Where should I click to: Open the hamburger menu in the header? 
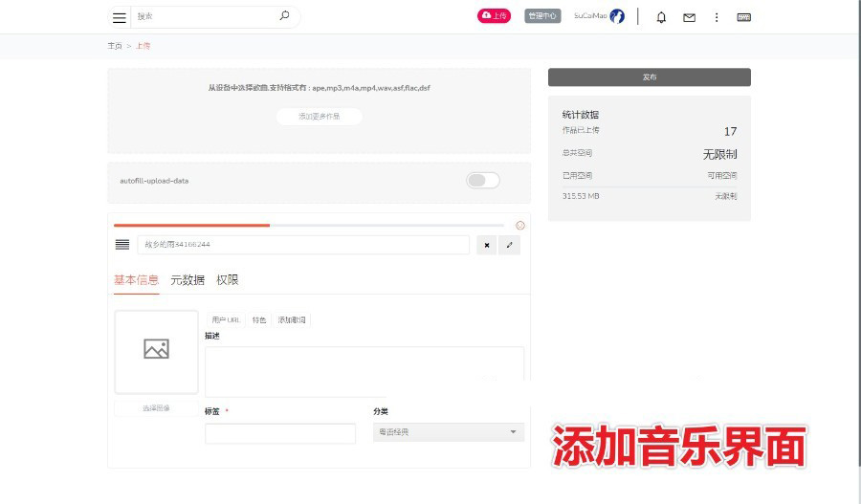pos(119,17)
